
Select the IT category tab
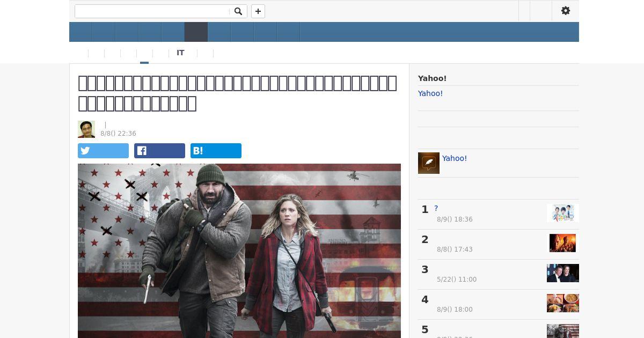(x=180, y=53)
